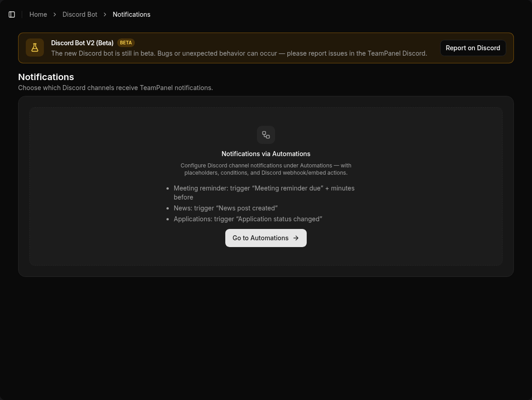Open Go to Automations
532x400 pixels.
(x=266, y=238)
